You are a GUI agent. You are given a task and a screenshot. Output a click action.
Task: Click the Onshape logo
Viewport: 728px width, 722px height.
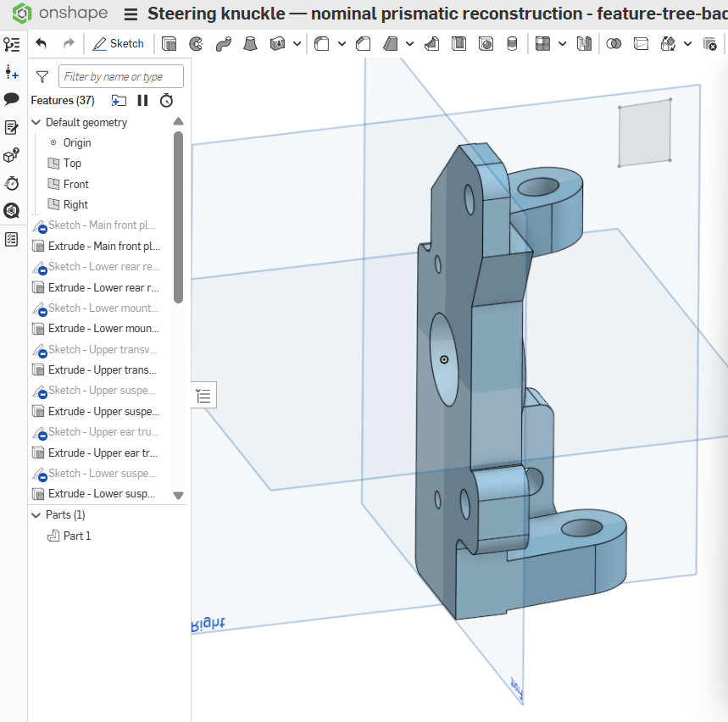point(22,13)
